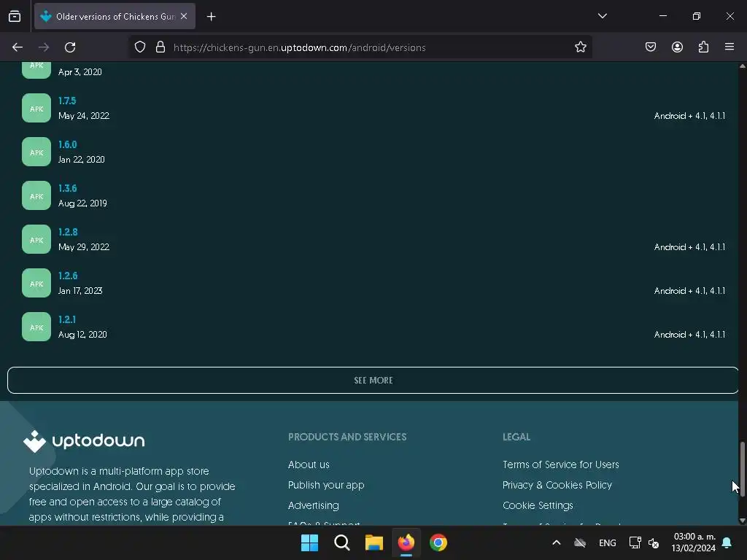Bookmark this page with star
The image size is (747, 560).
[x=580, y=47]
